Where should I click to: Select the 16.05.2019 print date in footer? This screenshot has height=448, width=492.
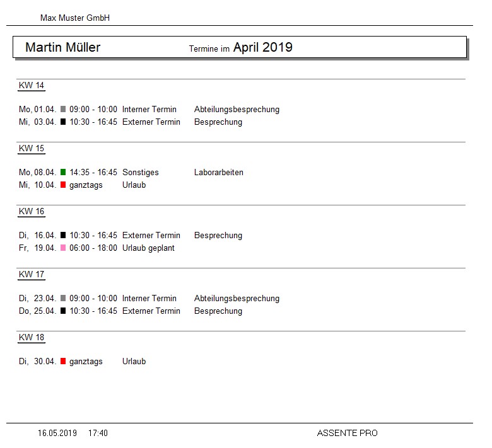pos(57,434)
